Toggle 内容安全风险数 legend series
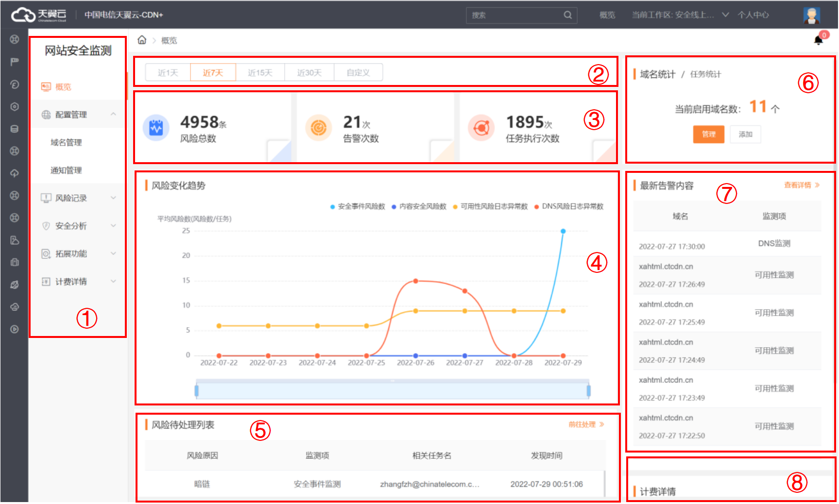The image size is (839, 504). pyautogui.click(x=419, y=206)
